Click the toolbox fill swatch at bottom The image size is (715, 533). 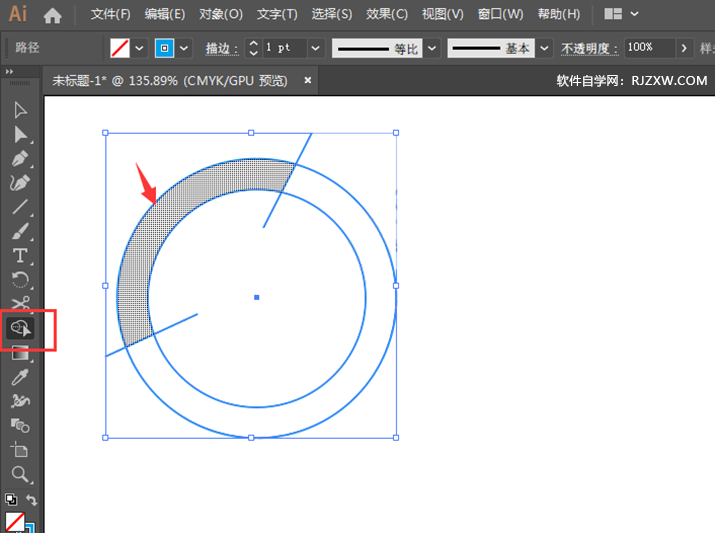pos(15,523)
